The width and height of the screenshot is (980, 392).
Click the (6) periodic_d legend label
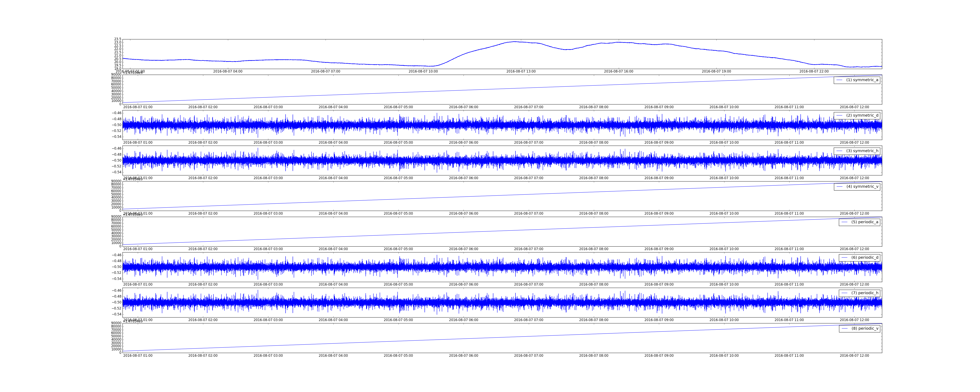click(865, 257)
